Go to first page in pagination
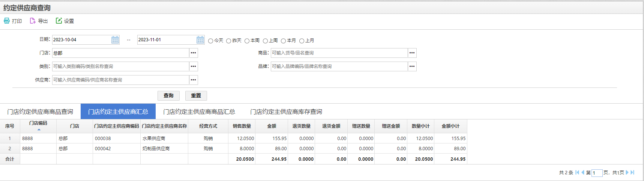This screenshot has height=181, width=644. click(x=577, y=172)
